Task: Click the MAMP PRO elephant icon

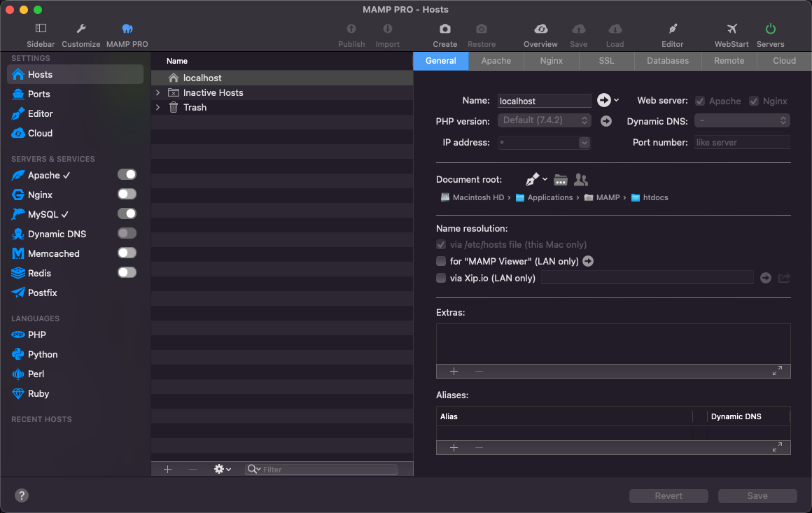Action: [127, 29]
